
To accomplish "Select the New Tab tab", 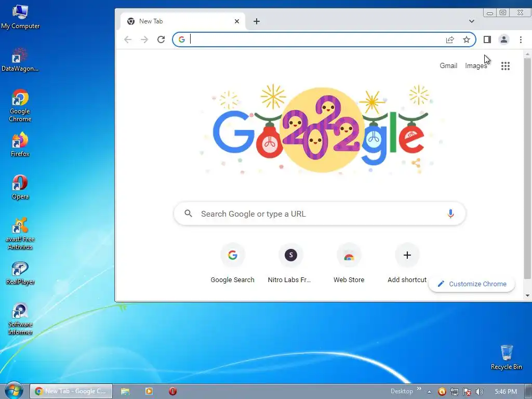I will 183,21.
